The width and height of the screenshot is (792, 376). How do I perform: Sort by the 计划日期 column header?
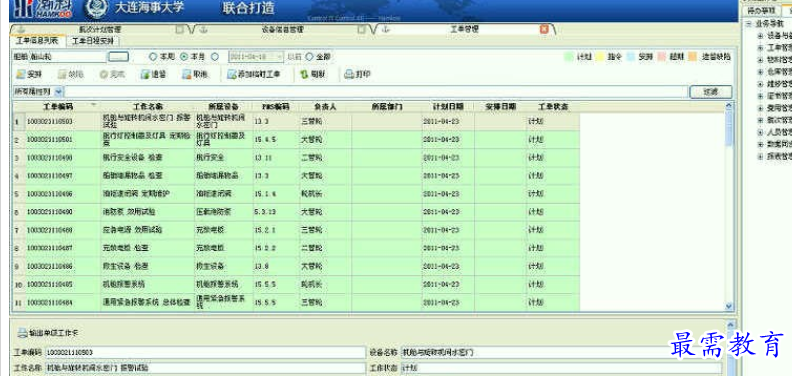[x=448, y=107]
